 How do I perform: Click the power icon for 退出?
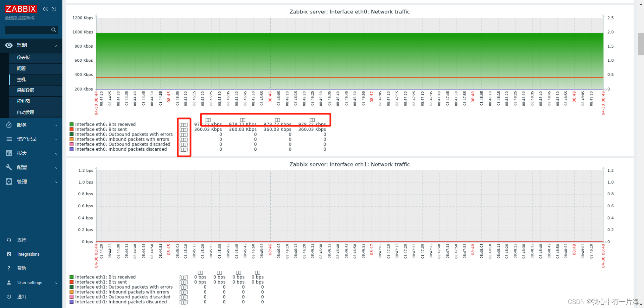[9, 297]
